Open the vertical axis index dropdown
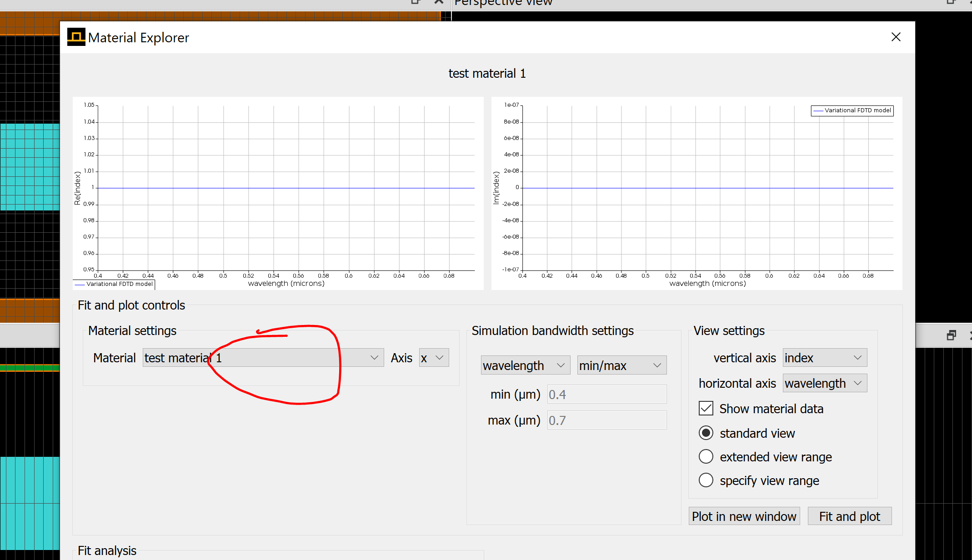Image resolution: width=972 pixels, height=560 pixels. 825,358
